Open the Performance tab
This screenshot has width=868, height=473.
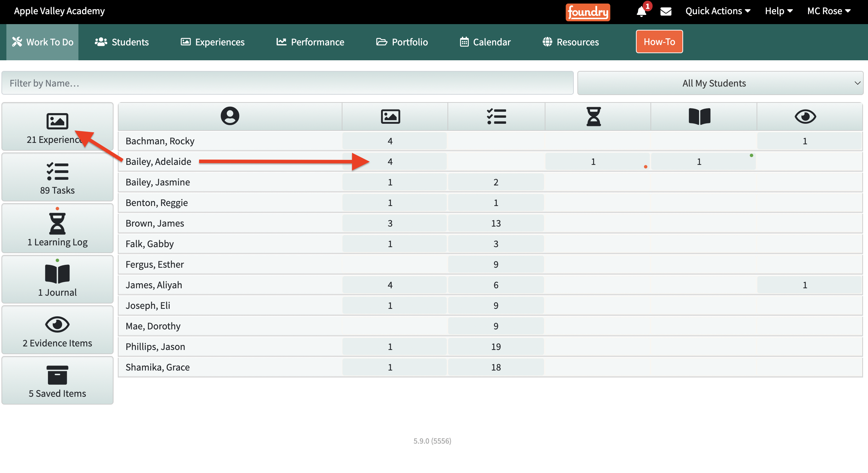click(x=310, y=42)
